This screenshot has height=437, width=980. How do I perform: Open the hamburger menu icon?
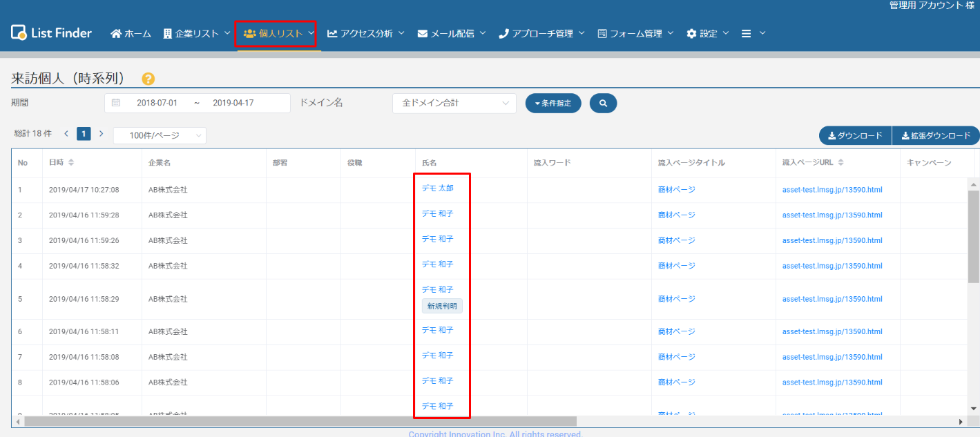pos(747,33)
